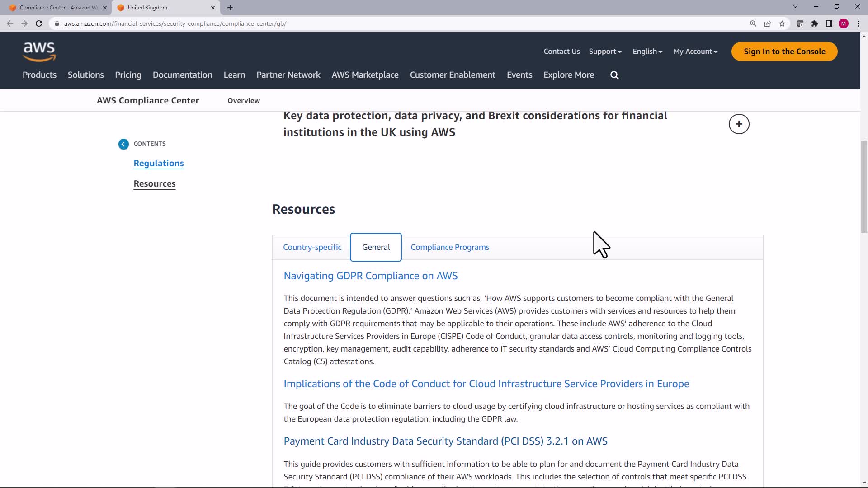The image size is (868, 488).
Task: Open the Chrome profile avatar icon
Action: click(x=844, y=23)
